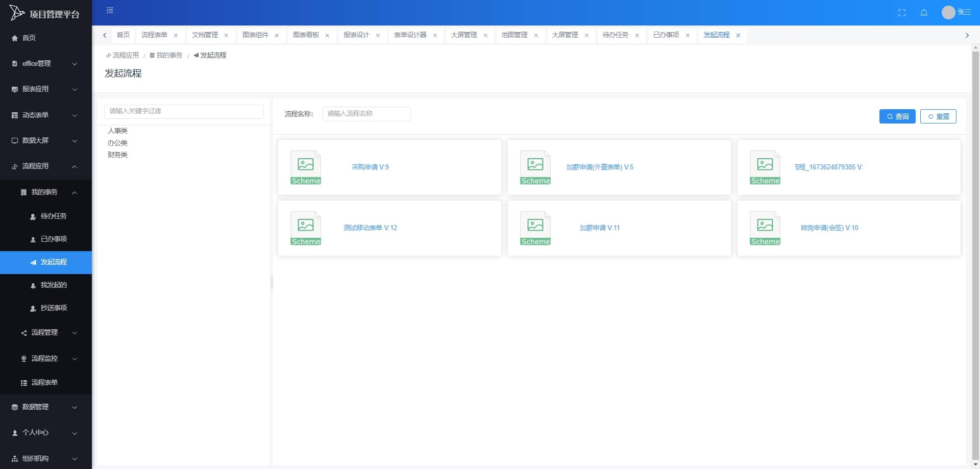Open the 流程_1673624879385 Scheme icon
This screenshot has width=980, height=469.
tap(765, 167)
